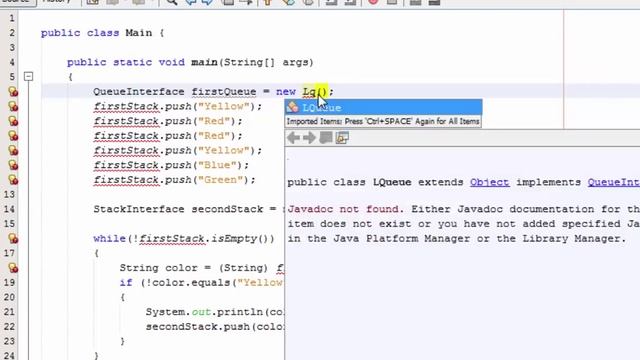Image resolution: width=640 pixels, height=360 pixels.
Task: Click "main(String[] args)" in the method signature
Action: [252, 62]
